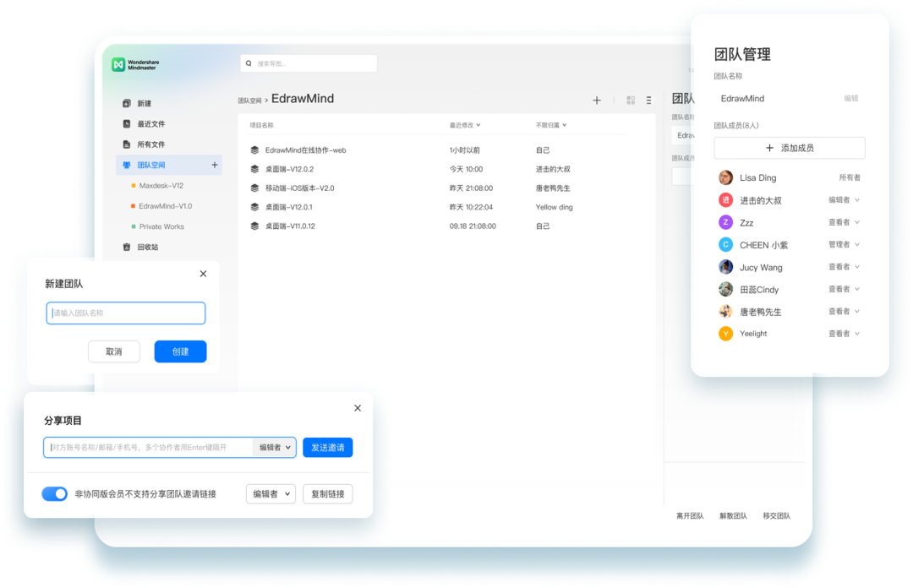Switch to list view icon
913x588 pixels.
tap(648, 101)
